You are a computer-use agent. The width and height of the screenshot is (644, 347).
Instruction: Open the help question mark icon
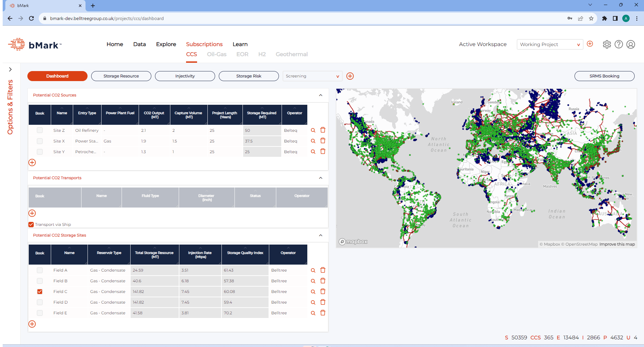click(x=619, y=44)
